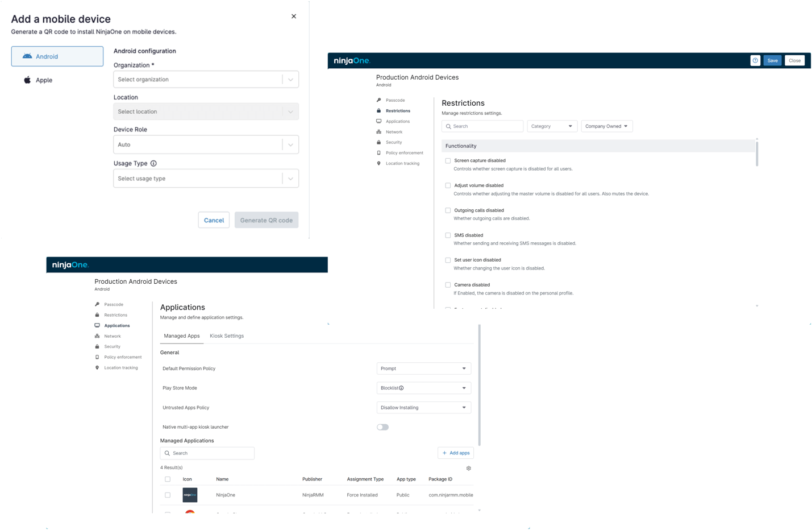This screenshot has width=812, height=530.
Task: Click Close in the Restrictions window header
Action: click(x=794, y=60)
